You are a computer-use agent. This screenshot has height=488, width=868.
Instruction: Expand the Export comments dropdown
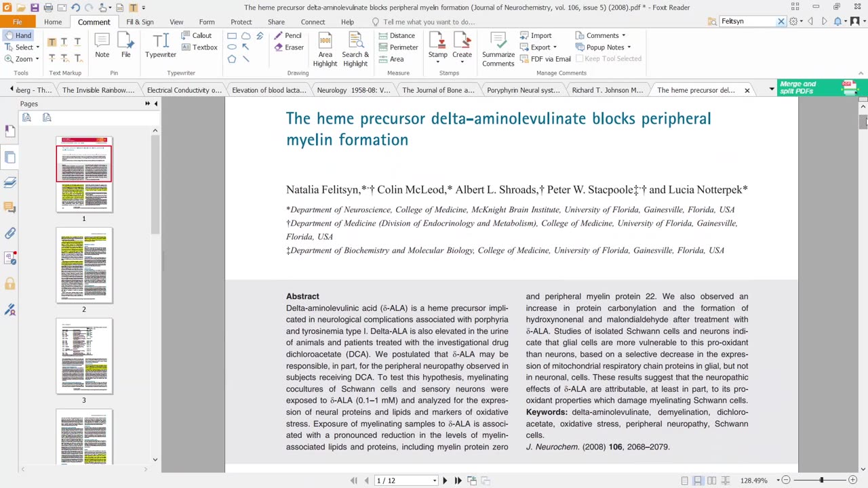(554, 47)
